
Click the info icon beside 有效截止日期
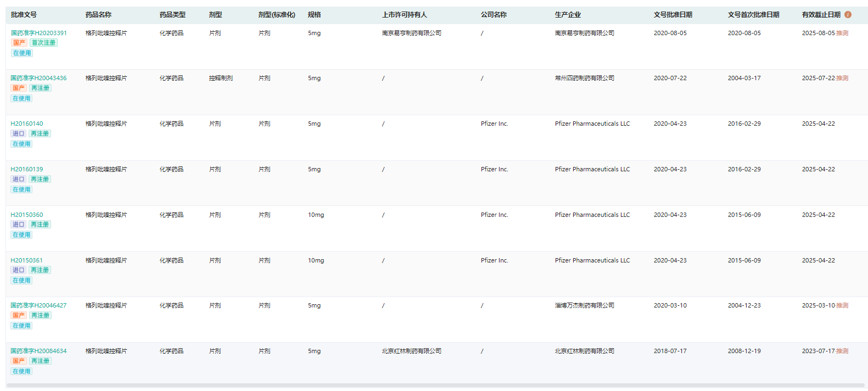point(848,15)
